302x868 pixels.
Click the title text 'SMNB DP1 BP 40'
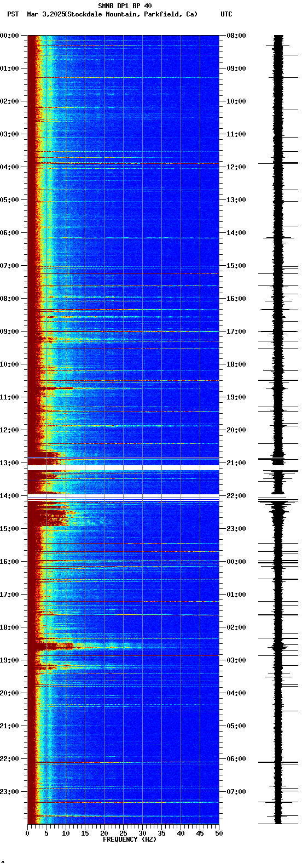pyautogui.click(x=125, y=6)
